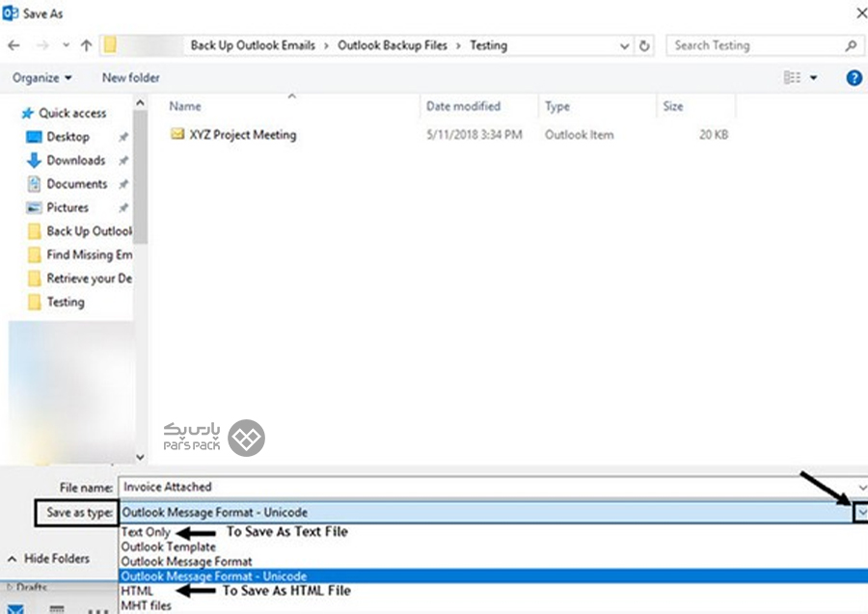The height and width of the screenshot is (614, 868).
Task: Open the Organize menu
Action: 42,78
